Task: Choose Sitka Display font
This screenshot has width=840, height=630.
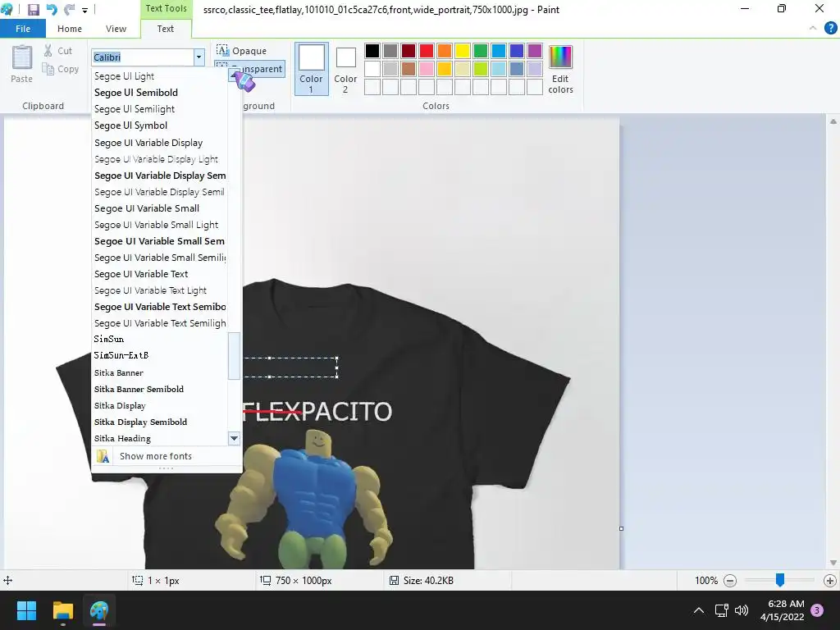Action: [x=159, y=405]
